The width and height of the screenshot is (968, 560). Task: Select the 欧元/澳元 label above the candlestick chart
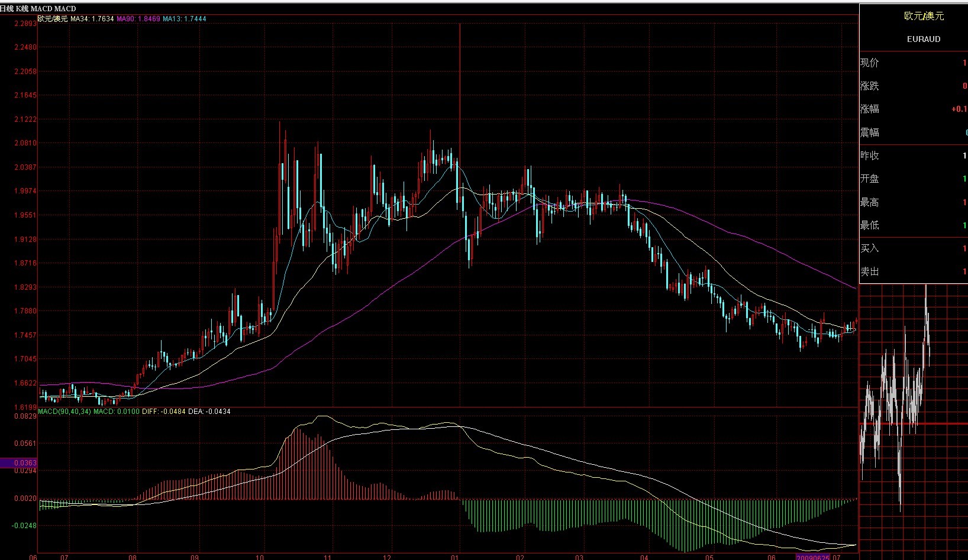tap(53, 19)
